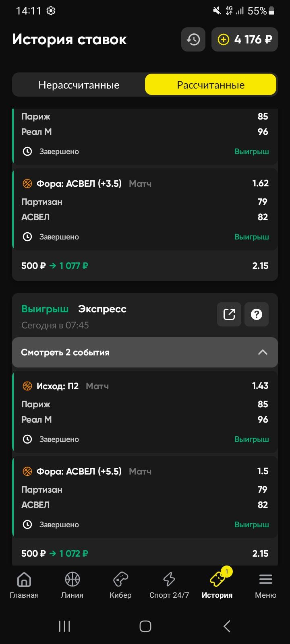This screenshot has width=290, height=644.
Task: Share the express bet via export icon
Action: (x=229, y=314)
